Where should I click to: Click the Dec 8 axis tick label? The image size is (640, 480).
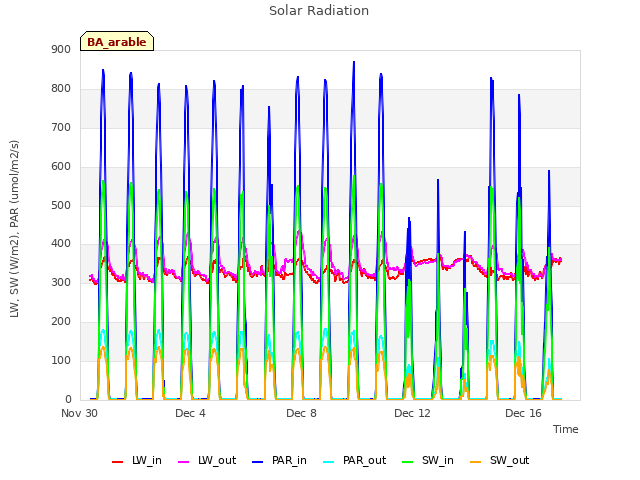(x=301, y=413)
